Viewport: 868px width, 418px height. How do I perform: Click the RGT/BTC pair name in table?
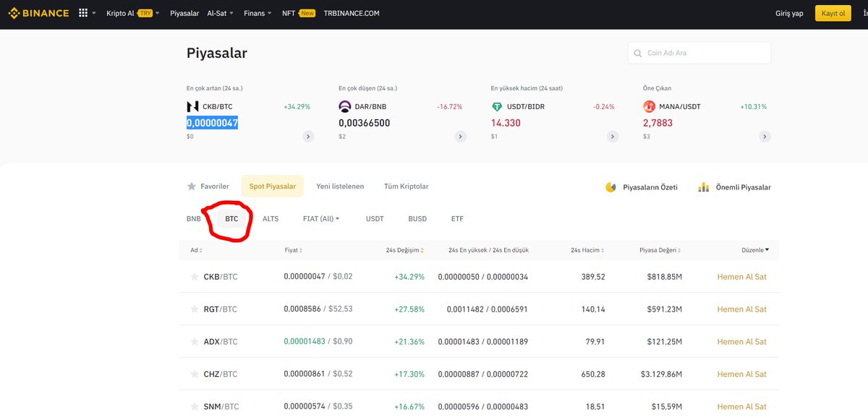[x=221, y=310]
